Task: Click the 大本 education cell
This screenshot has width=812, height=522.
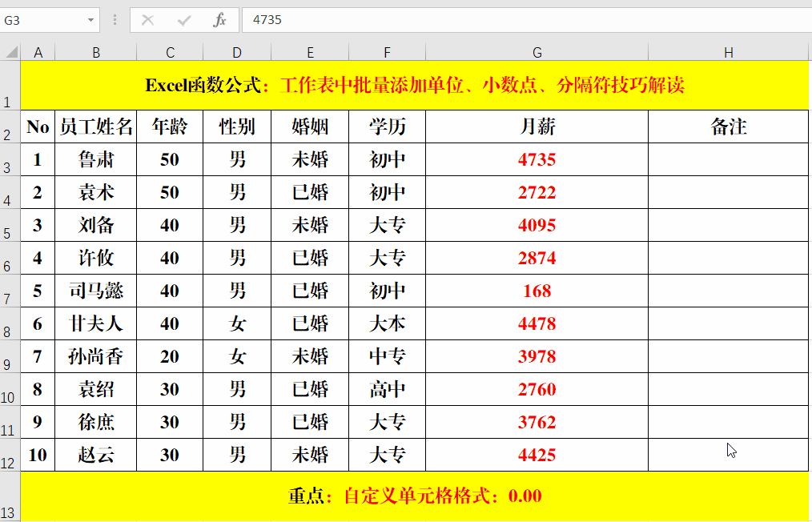Action: coord(387,323)
